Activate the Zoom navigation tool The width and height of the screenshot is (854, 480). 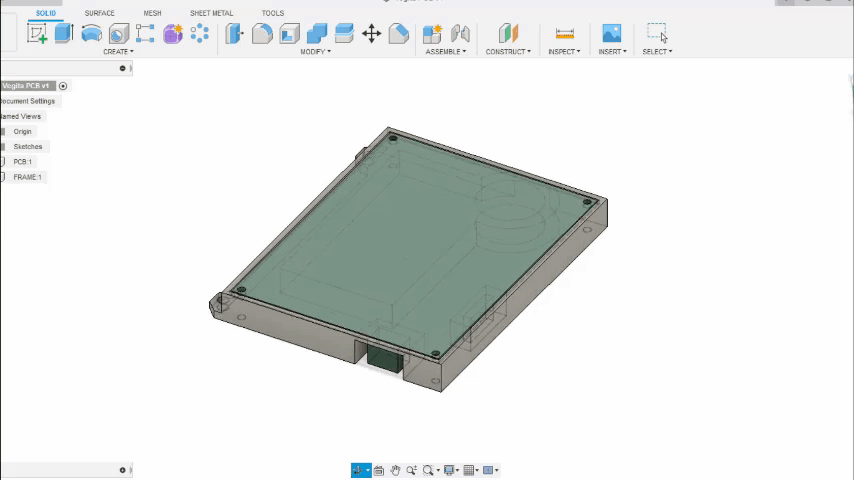(412, 470)
